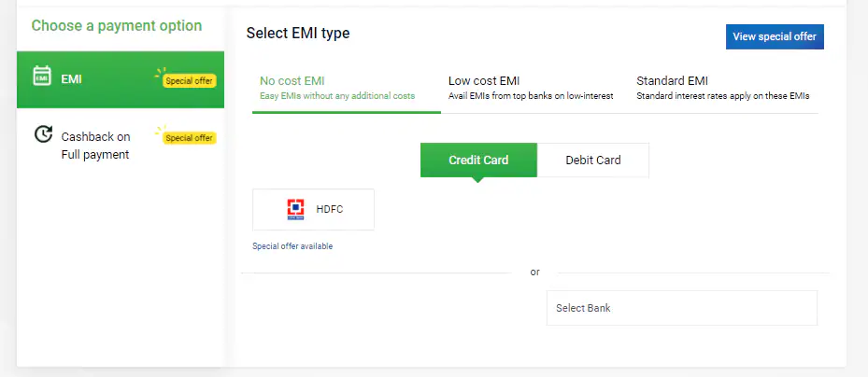Click the Select EMI type heading

click(x=298, y=34)
